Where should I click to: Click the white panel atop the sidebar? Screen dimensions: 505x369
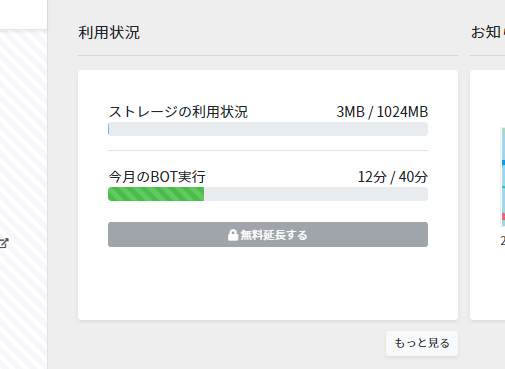tap(23, 14)
